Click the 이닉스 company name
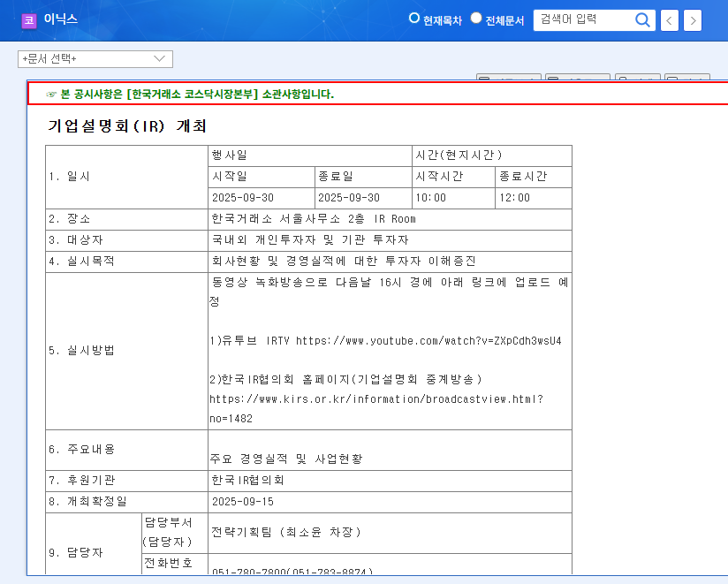Viewport: 728px width, 584px height. coord(60,19)
